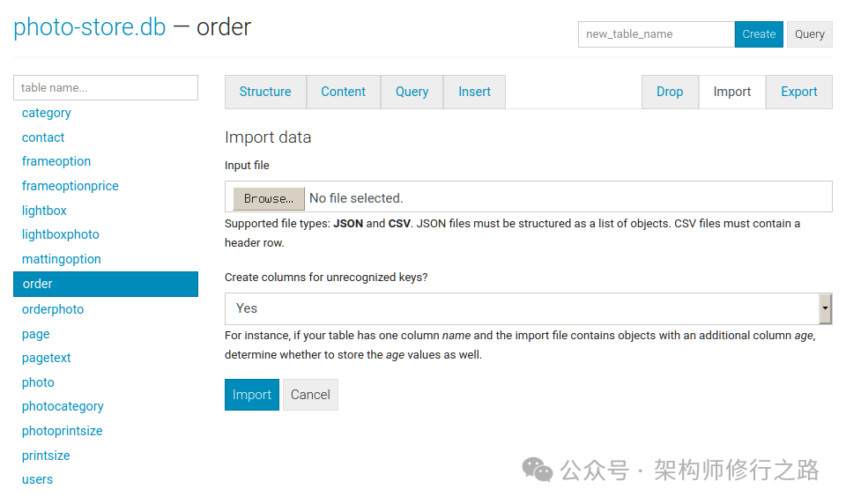
Task: Open the Structure tab
Action: pos(265,92)
